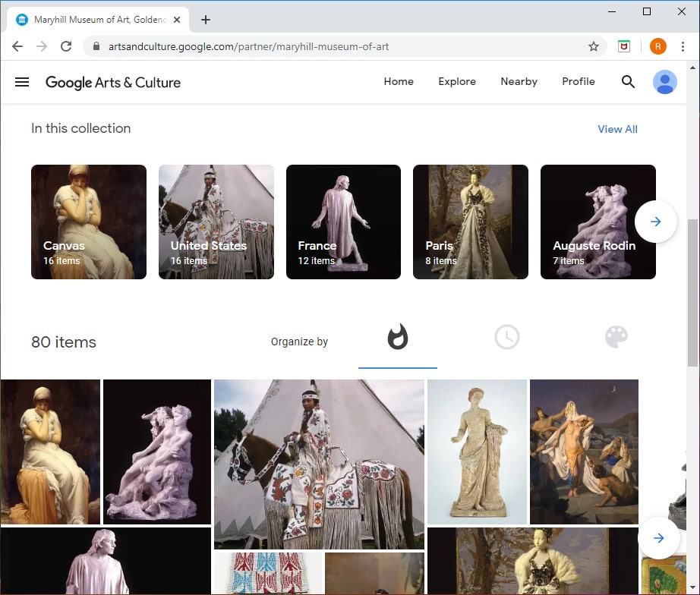Click the page vertical scrollbar thumb
Image resolution: width=700 pixels, height=595 pixels.
point(692,293)
